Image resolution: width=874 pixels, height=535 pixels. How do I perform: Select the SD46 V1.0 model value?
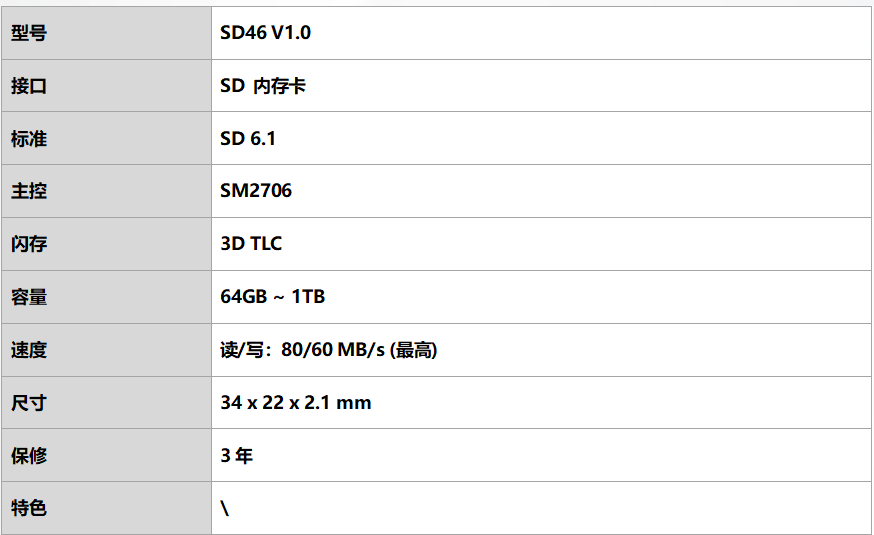[265, 33]
